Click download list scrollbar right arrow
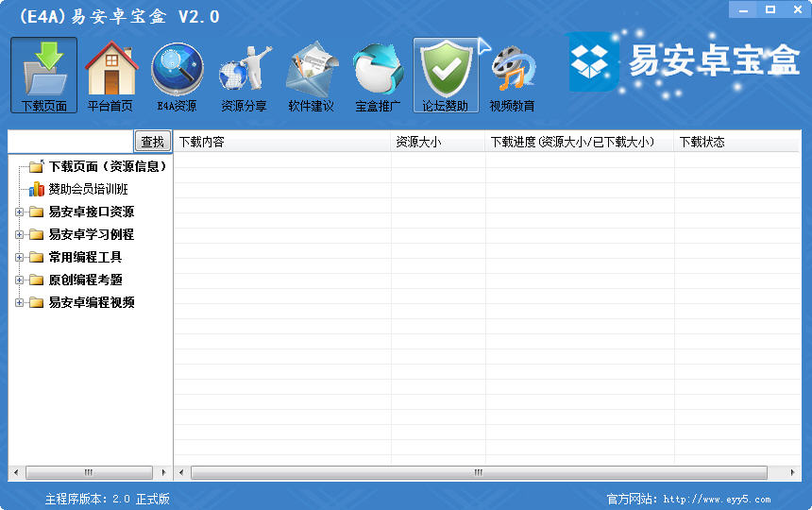 (792, 472)
